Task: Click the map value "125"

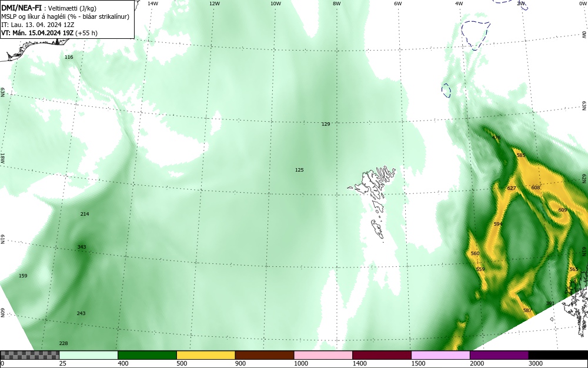Action: (299, 170)
